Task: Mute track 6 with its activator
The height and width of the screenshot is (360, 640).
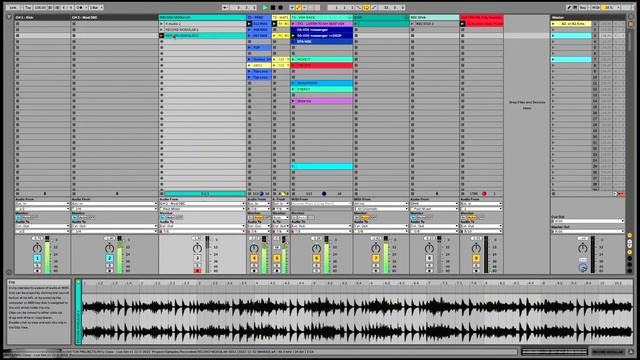Action: (316, 258)
